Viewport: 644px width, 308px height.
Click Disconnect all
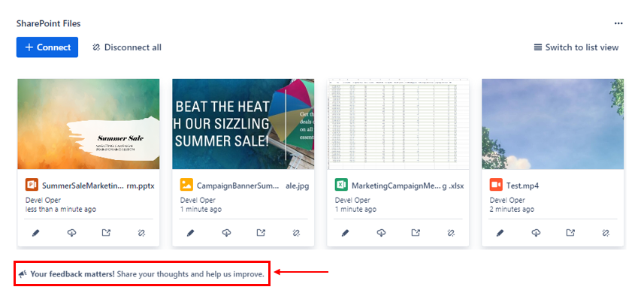(x=126, y=47)
